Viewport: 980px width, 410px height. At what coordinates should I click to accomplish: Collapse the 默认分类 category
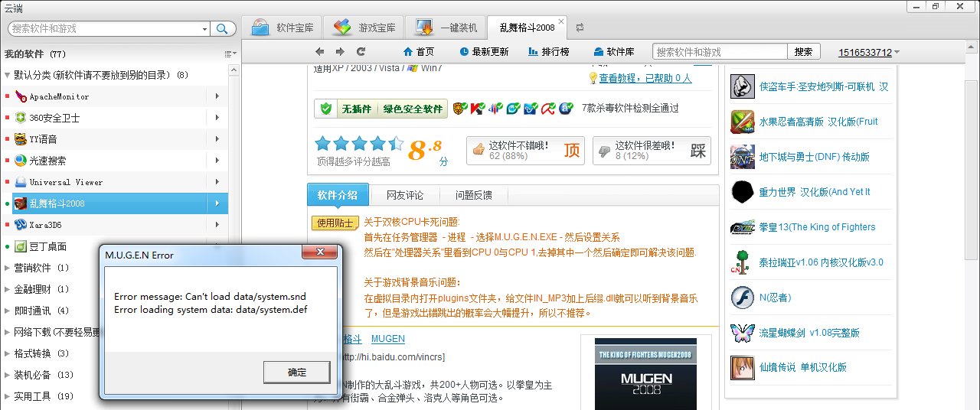8,76
